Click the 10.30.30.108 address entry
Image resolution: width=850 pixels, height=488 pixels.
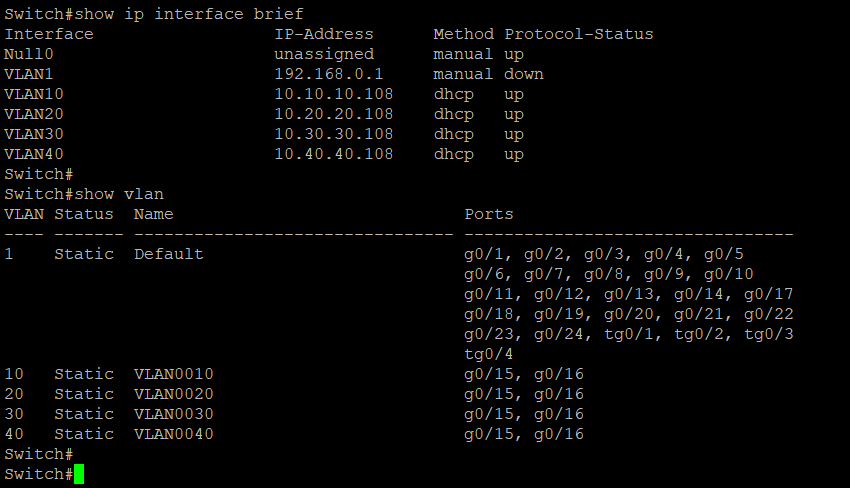pyautogui.click(x=333, y=134)
